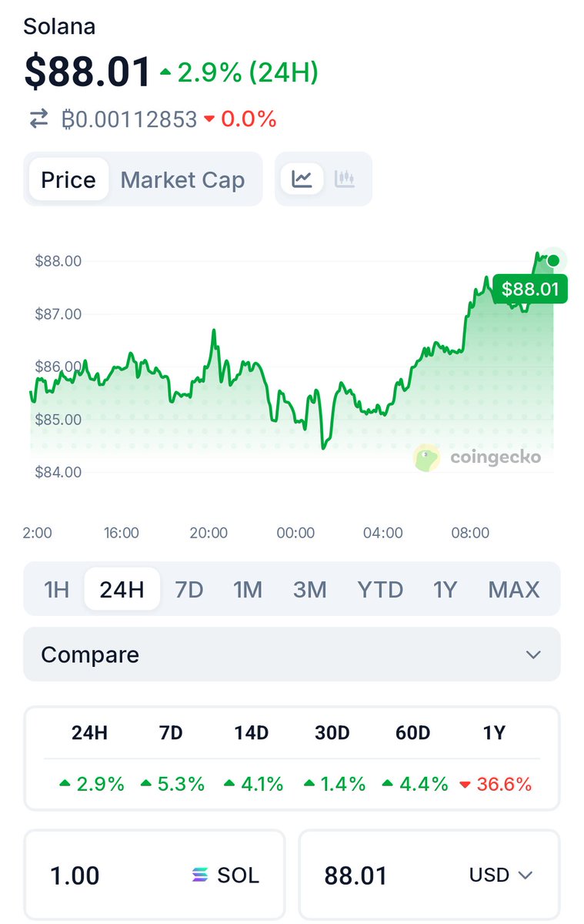Click the 1Y range button
This screenshot has height=924, width=584.
tap(445, 590)
